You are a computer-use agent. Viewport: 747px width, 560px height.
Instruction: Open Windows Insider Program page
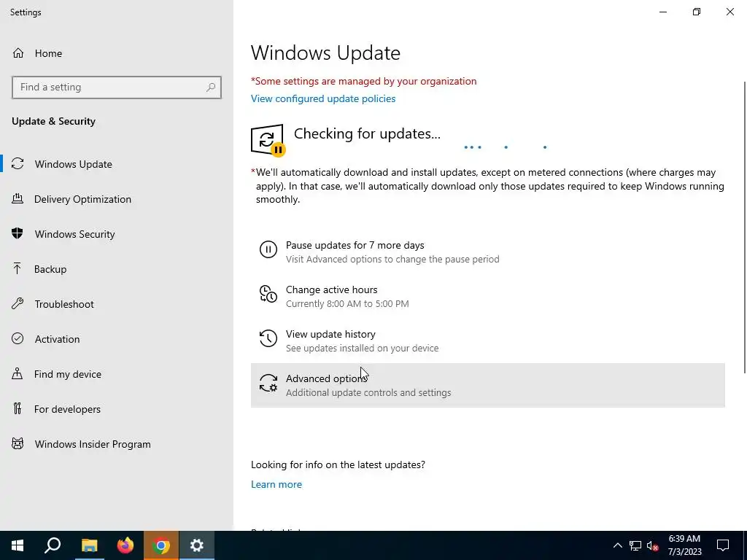[117, 444]
